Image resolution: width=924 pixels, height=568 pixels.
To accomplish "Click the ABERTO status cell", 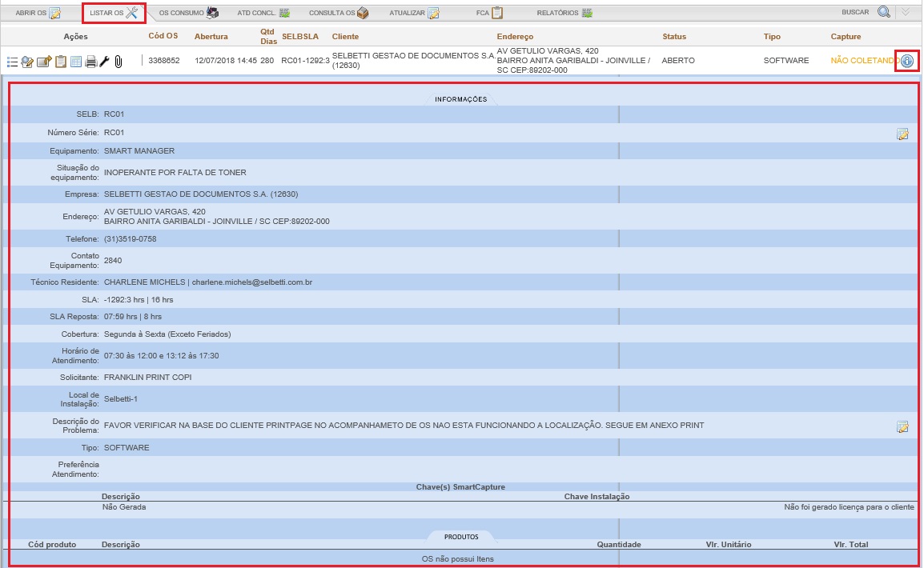I will click(678, 61).
